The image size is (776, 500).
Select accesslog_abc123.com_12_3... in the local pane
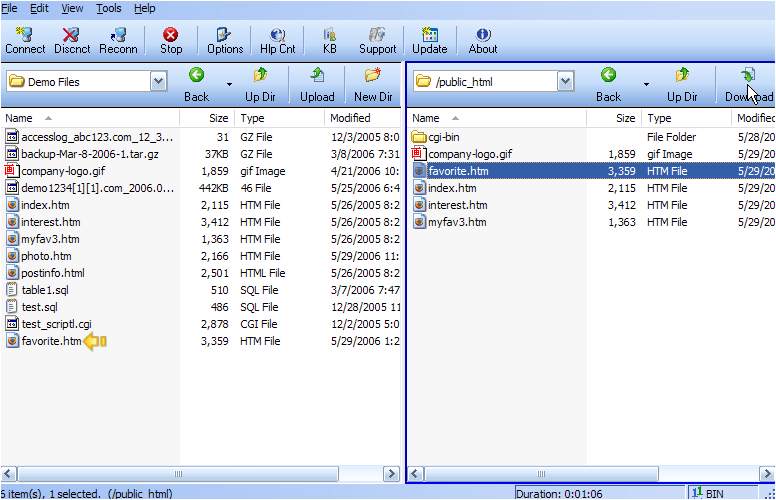point(97,137)
